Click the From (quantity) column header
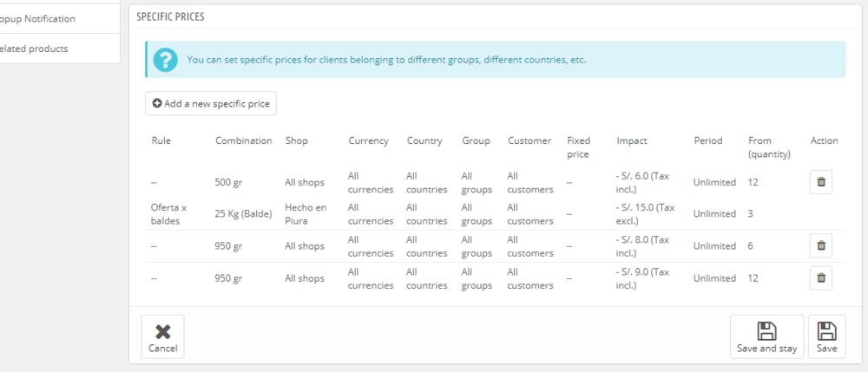This screenshot has width=868, height=372. click(x=769, y=147)
